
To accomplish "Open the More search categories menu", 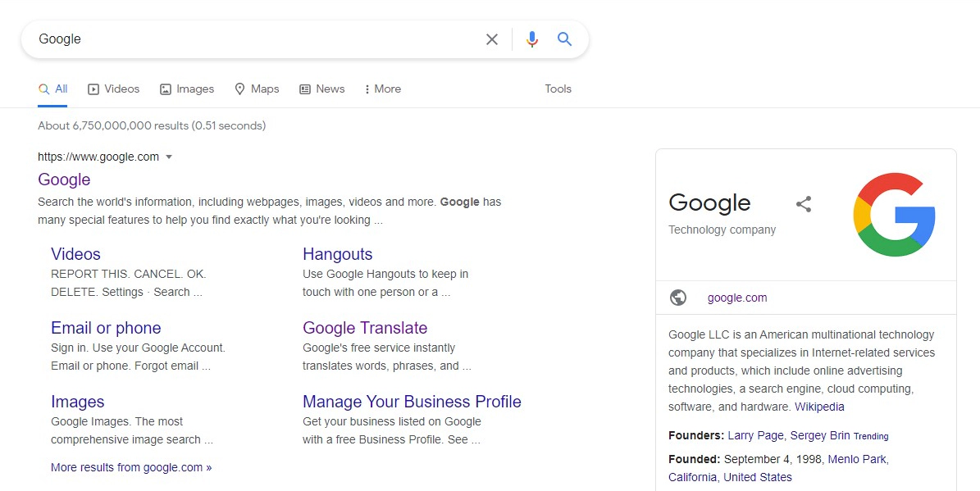I will pyautogui.click(x=382, y=89).
